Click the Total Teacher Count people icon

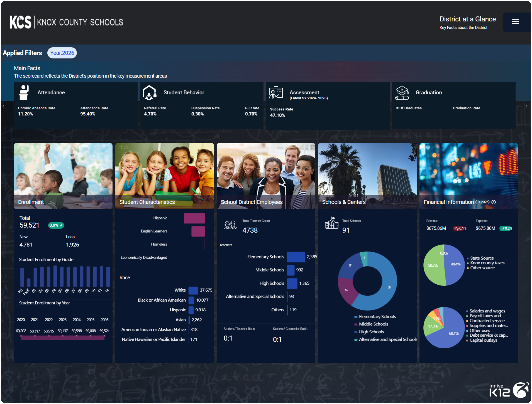coord(230,225)
